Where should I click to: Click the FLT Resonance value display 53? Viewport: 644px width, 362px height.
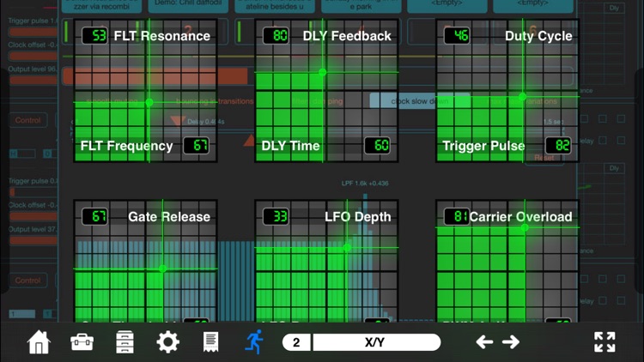94,36
